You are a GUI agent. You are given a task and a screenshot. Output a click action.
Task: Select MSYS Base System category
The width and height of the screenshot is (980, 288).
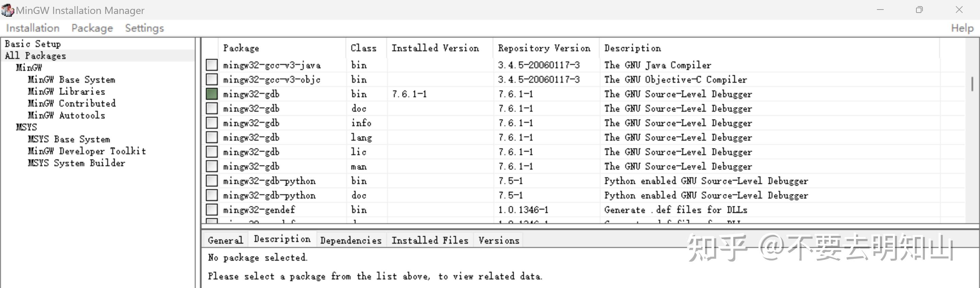pyautogui.click(x=69, y=139)
